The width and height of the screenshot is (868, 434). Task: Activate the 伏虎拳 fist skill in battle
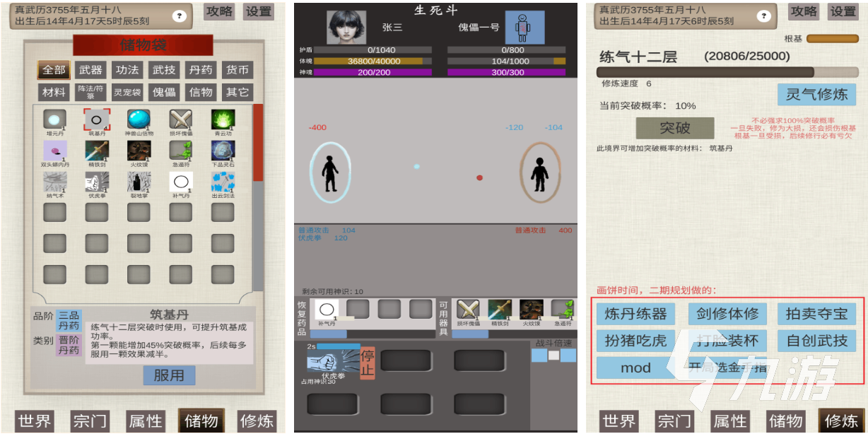pos(332,361)
